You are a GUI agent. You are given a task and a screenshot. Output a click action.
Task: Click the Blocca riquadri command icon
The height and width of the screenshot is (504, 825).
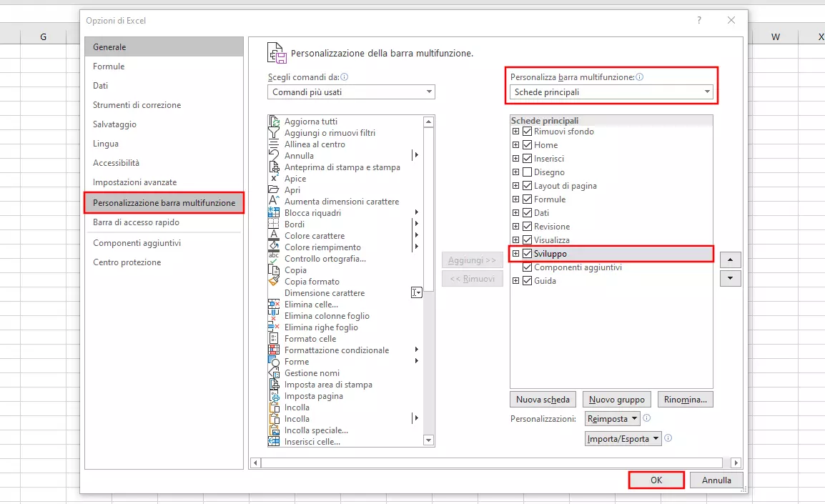[x=274, y=212]
